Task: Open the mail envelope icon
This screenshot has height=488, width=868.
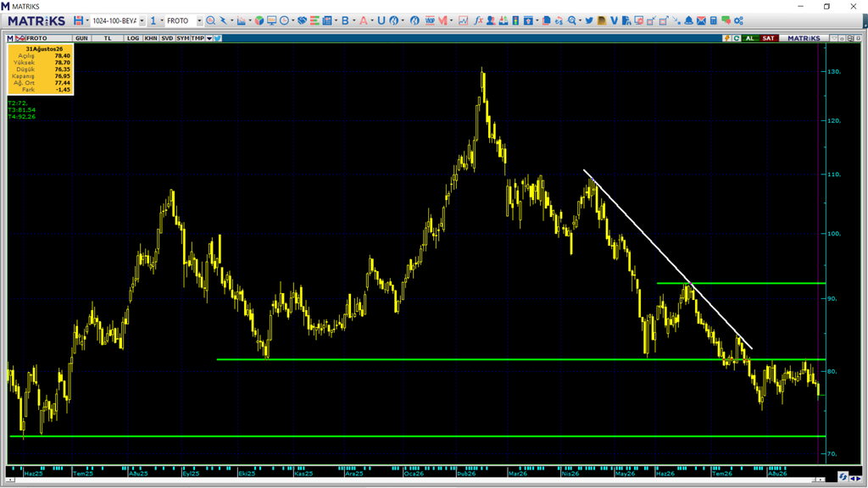Action: [701, 20]
